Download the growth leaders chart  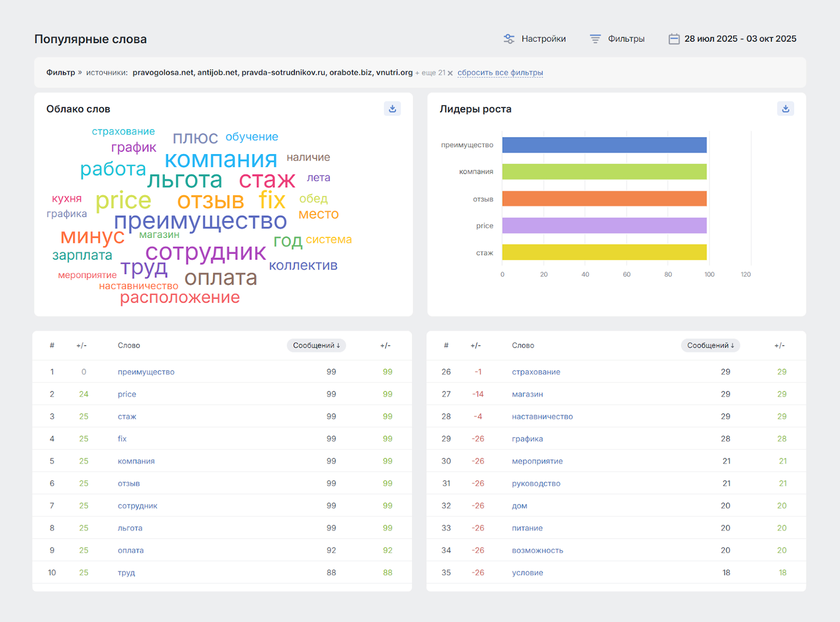coord(785,109)
